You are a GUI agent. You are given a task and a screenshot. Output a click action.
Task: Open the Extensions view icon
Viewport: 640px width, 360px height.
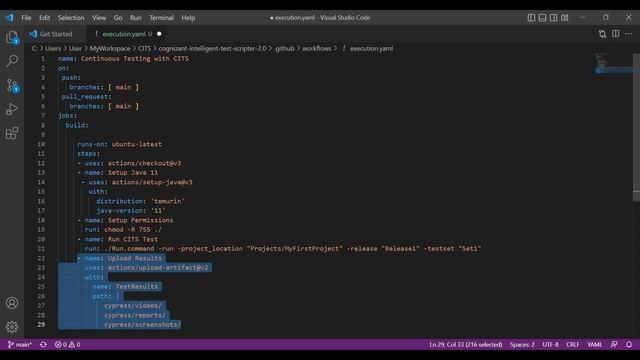tap(12, 133)
